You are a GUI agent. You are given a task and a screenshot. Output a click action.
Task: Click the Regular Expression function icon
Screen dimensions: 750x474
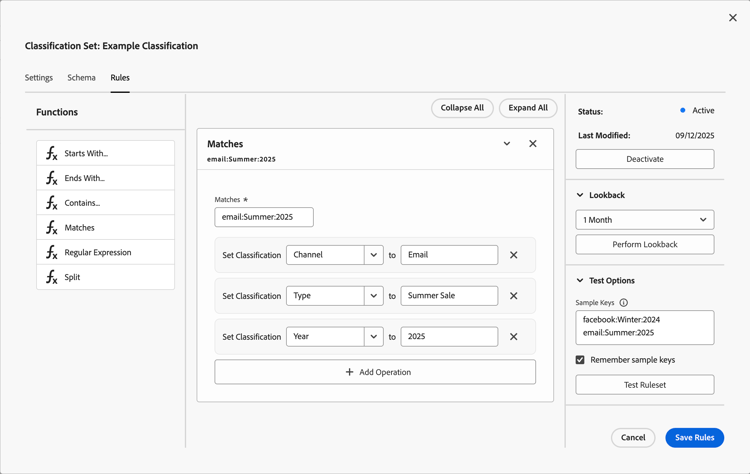(x=52, y=252)
